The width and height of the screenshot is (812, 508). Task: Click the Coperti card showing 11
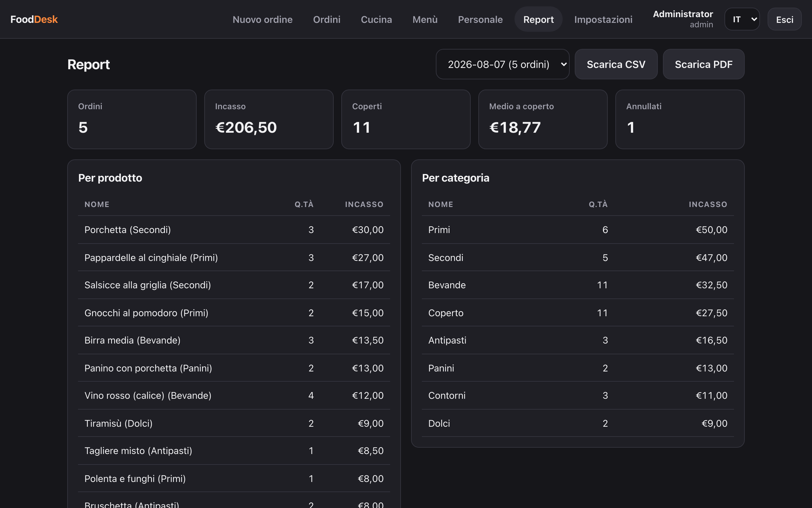tap(406, 119)
